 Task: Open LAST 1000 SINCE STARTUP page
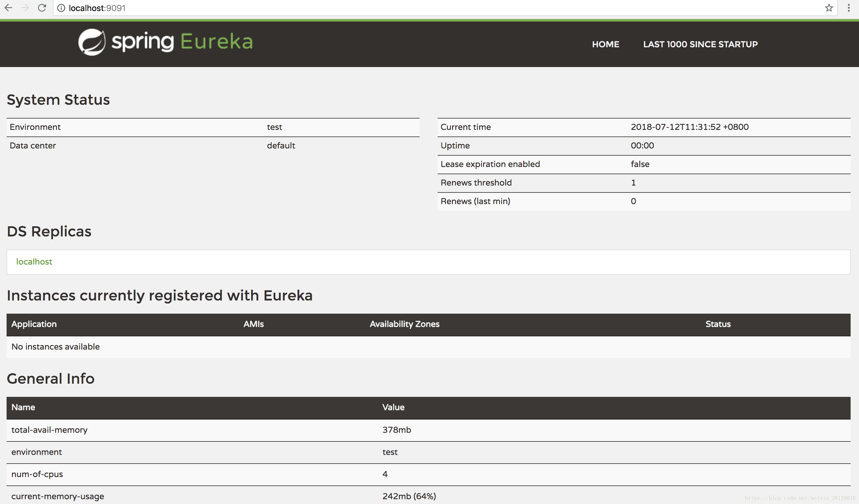[x=700, y=44]
